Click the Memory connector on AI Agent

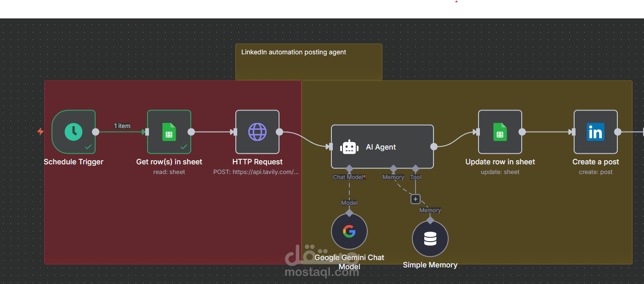pos(393,168)
